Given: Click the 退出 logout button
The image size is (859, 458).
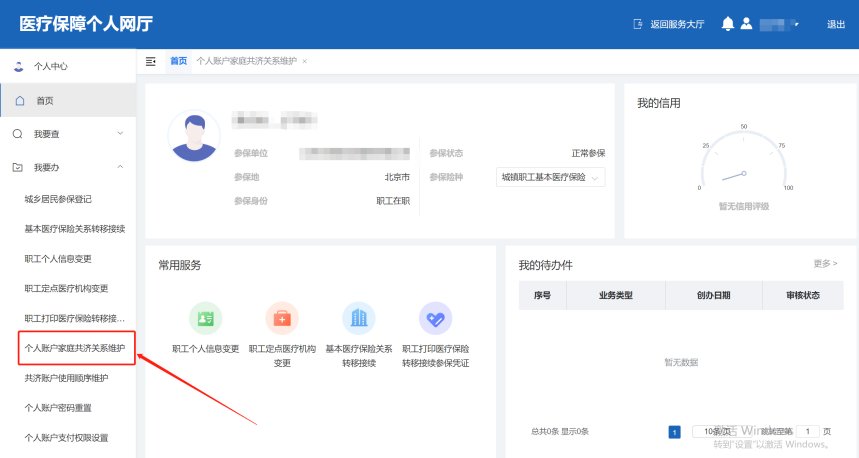Looking at the screenshot, I should [x=836, y=24].
